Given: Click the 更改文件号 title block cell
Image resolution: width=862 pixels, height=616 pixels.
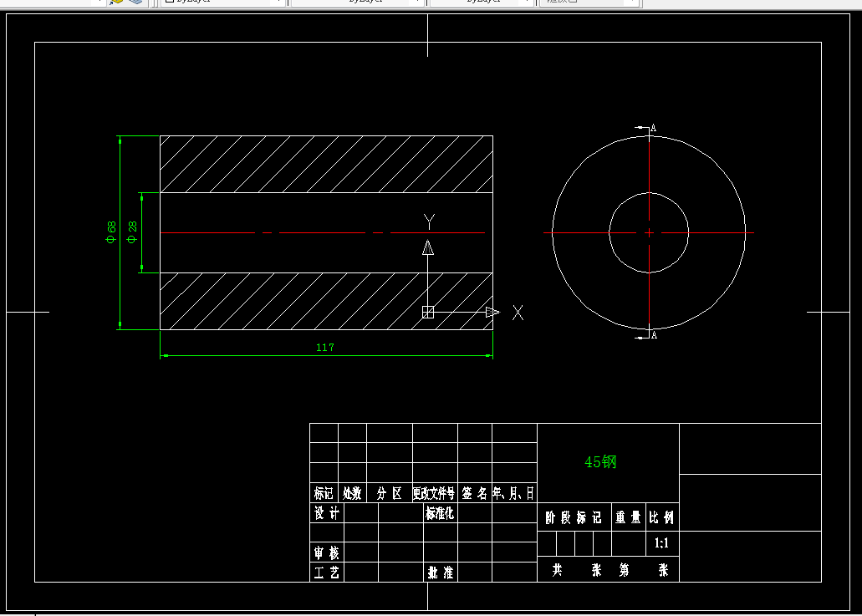Looking at the screenshot, I should 434,493.
